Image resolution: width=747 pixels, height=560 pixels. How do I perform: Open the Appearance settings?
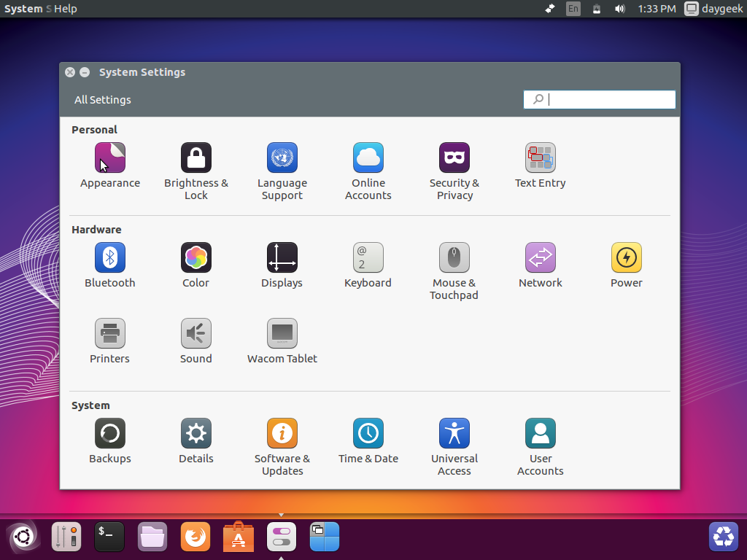pos(110,157)
